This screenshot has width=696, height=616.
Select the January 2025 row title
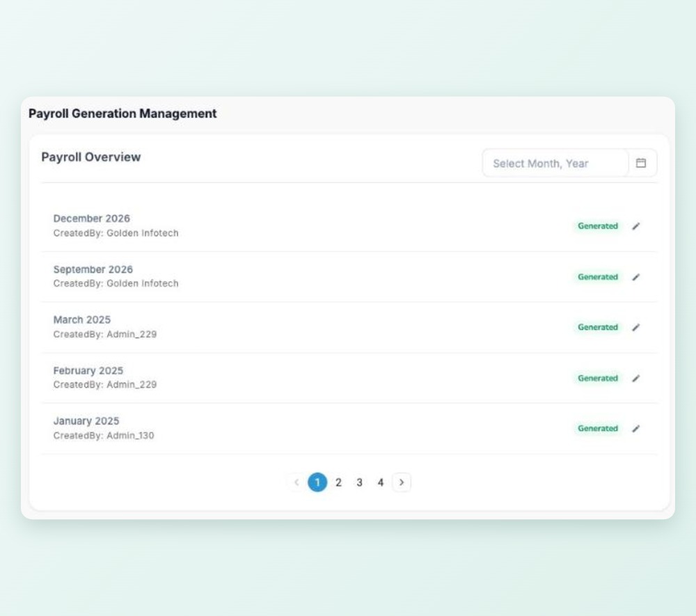(x=86, y=420)
